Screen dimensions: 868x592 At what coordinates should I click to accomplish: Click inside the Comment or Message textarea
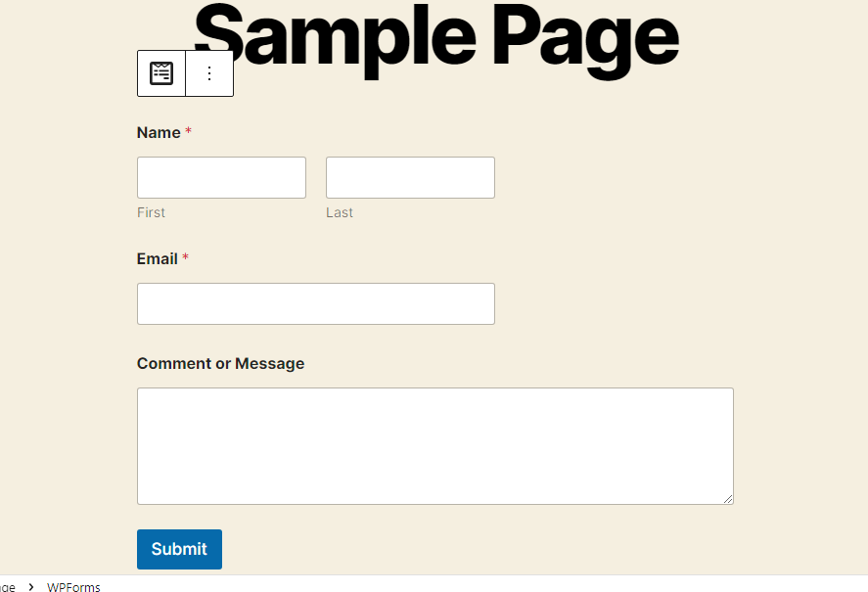click(x=435, y=446)
